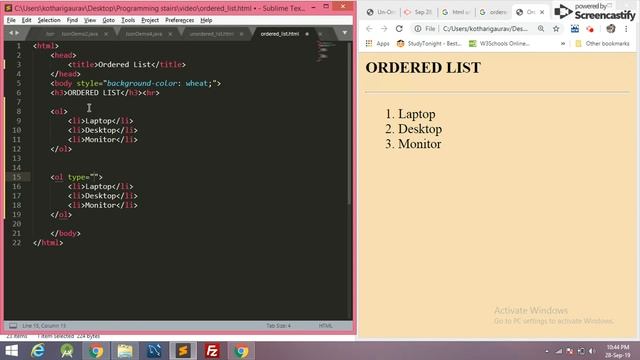Switch to the first Chrome tab Un-Or
Image resolution: width=640 pixels, height=360 pixels.
point(381,12)
